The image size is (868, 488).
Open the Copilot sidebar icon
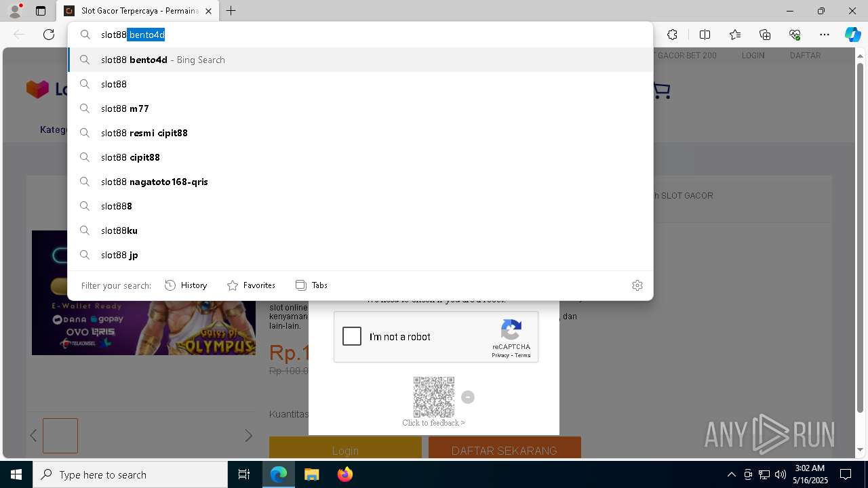tap(852, 35)
